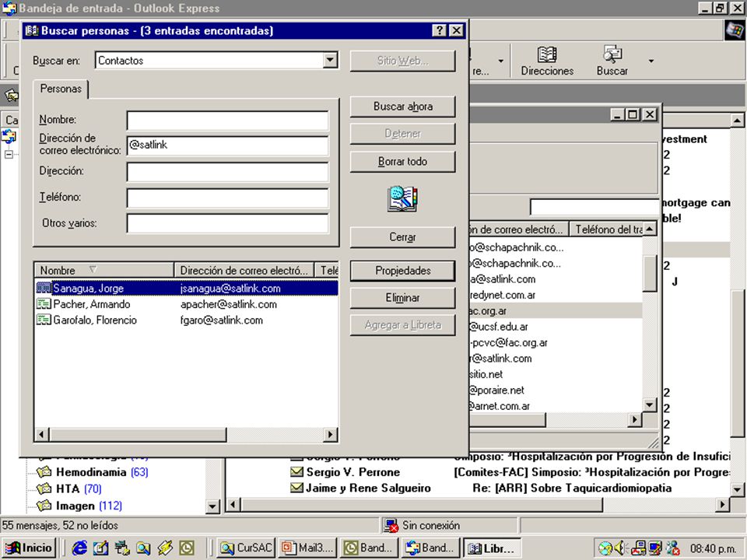The width and height of the screenshot is (747, 560).
Task: Open Propiedades for the selected contact
Action: coord(402,271)
